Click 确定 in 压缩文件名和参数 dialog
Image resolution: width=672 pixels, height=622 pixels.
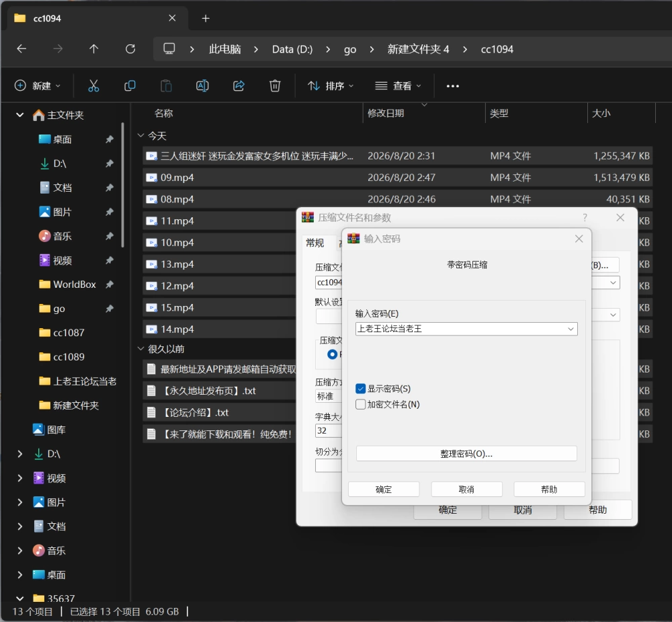448,512
